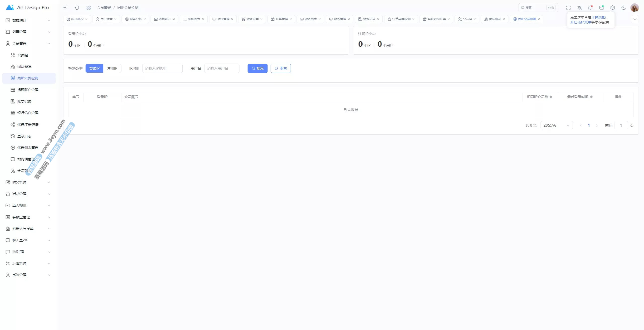Open the settings gear icon in header

coord(613,8)
